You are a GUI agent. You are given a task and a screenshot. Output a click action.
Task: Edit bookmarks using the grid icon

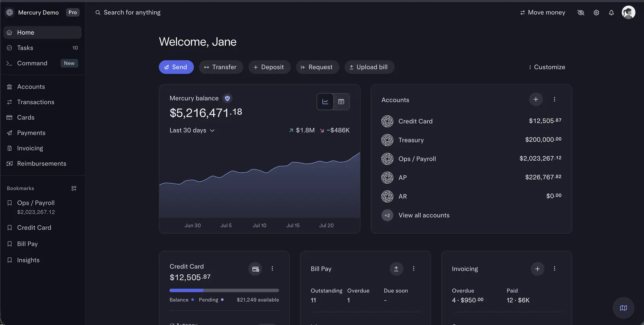coord(74,188)
